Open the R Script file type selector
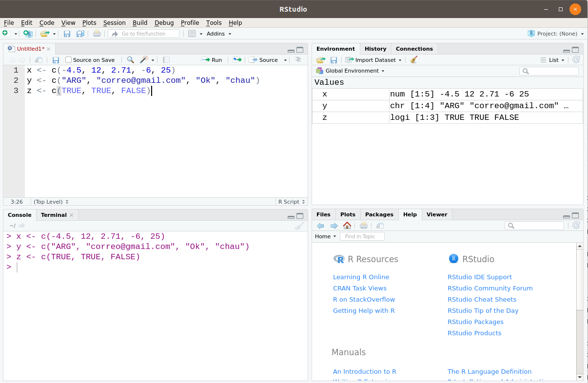Image resolution: width=588 pixels, height=383 pixels. tap(291, 202)
